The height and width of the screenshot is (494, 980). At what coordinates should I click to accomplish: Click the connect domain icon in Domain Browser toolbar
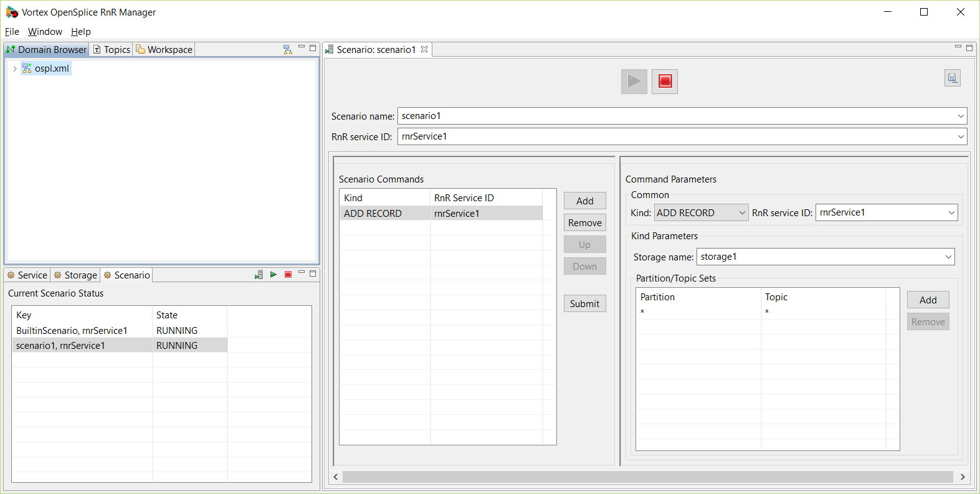(287, 49)
